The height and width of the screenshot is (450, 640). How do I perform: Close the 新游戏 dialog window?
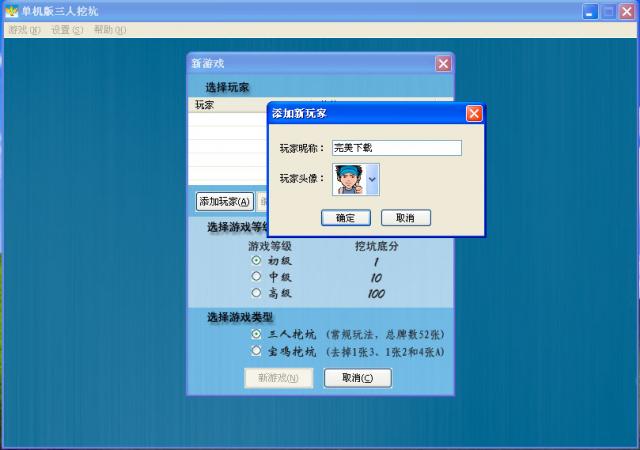coord(443,63)
